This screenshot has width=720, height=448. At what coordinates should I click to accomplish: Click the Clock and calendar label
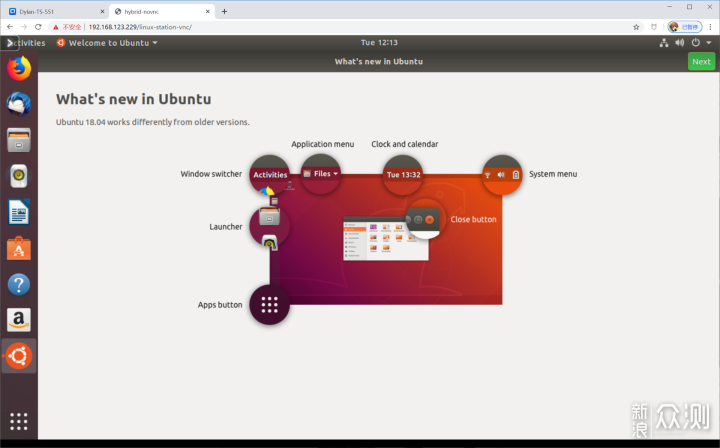pyautogui.click(x=405, y=144)
